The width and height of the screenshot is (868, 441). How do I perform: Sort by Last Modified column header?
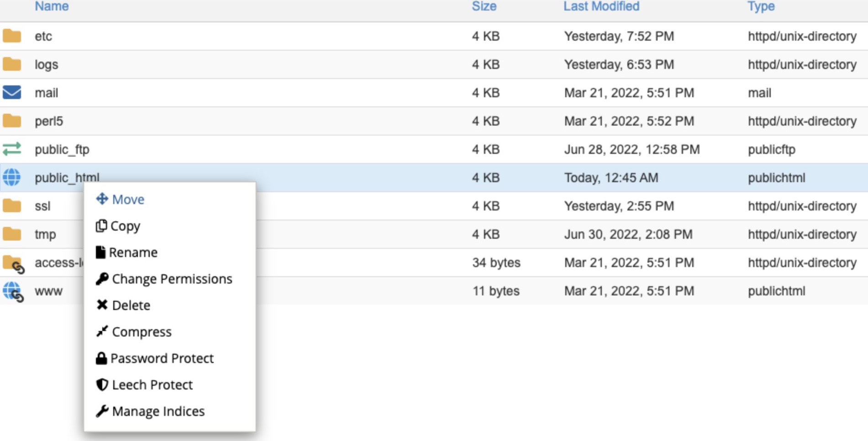(601, 7)
